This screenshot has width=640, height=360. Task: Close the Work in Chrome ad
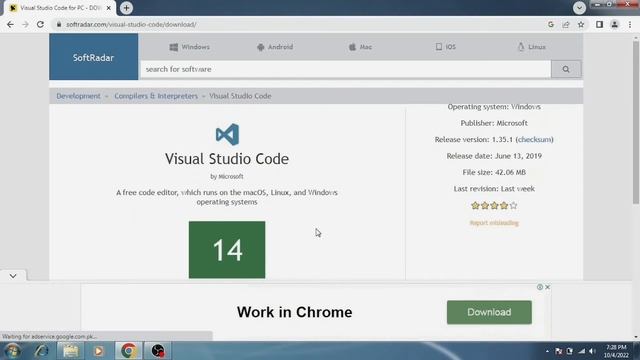(547, 287)
